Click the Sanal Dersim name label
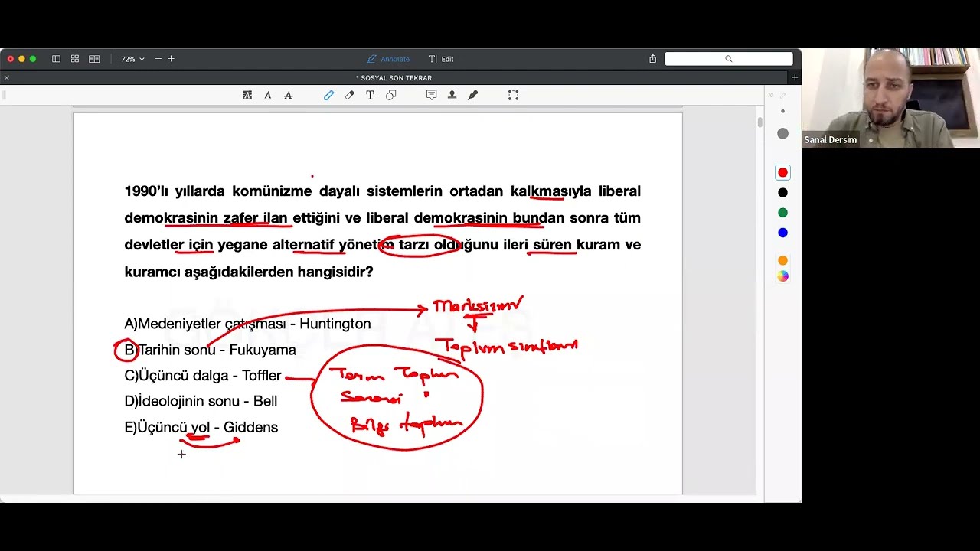The width and height of the screenshot is (980, 551). point(830,140)
